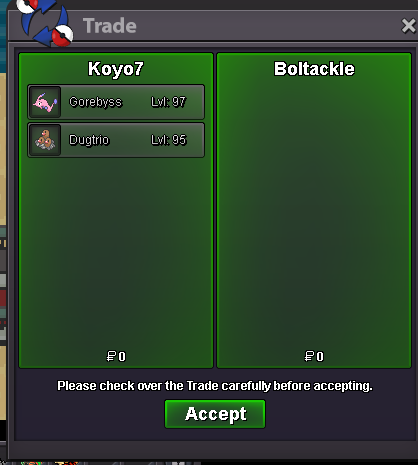Screen dimensions: 418x465
Task: Click Dugtrio Lvl: 95 label
Action: [169, 140]
